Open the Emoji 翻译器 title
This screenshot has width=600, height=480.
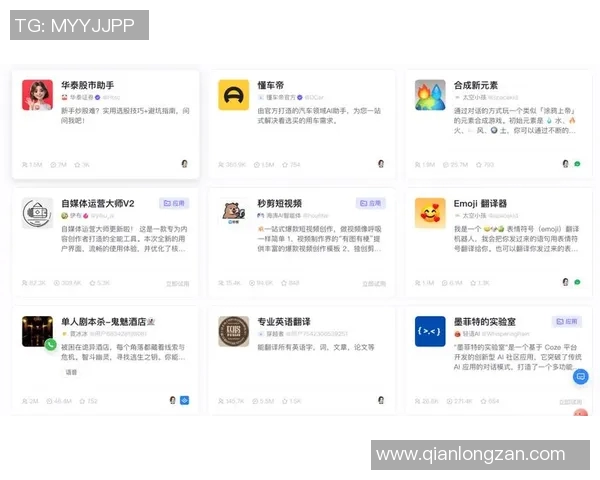coord(480,203)
